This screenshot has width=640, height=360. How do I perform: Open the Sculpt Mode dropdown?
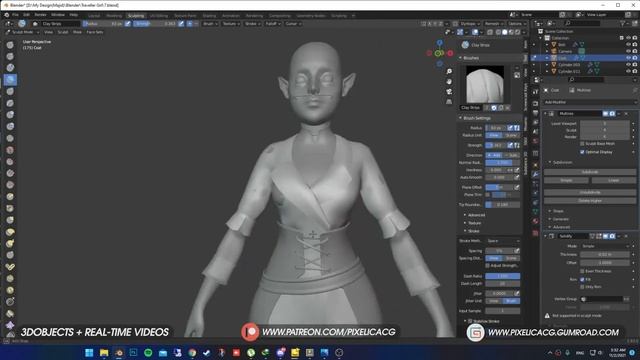point(22,32)
